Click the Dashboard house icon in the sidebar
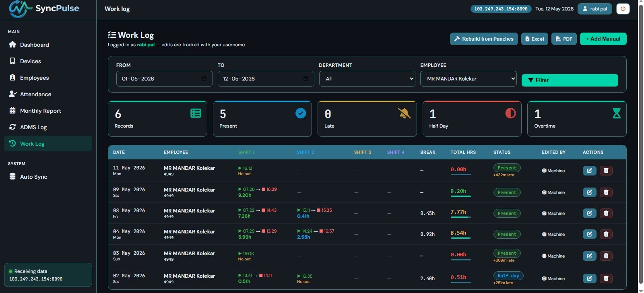Viewport: 644px width, 293px height. (12, 45)
